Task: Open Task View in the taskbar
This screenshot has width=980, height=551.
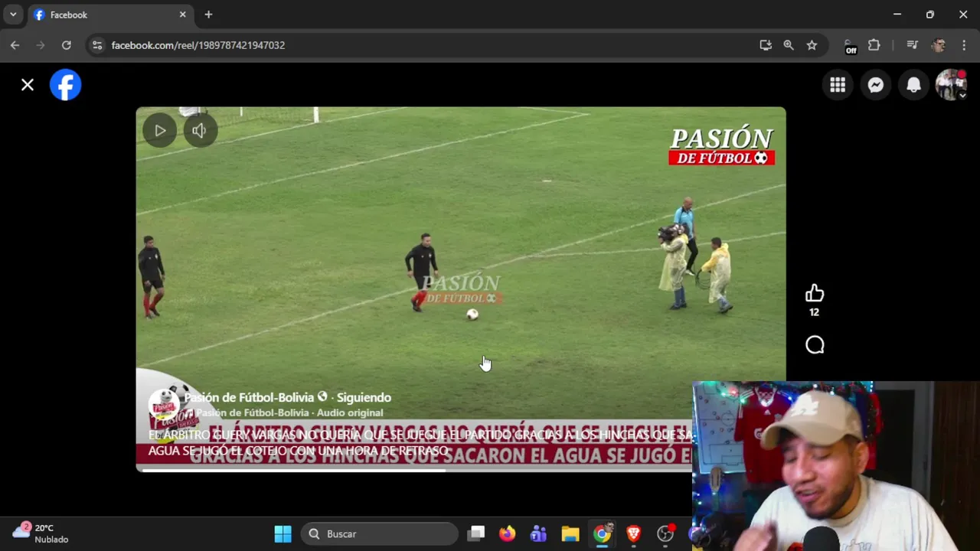Action: [x=476, y=534]
